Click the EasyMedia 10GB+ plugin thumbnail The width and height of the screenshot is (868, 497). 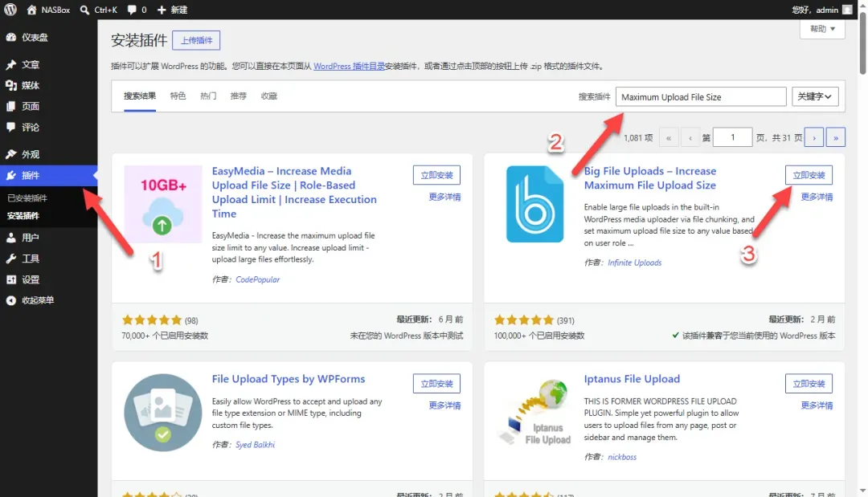[x=162, y=204]
